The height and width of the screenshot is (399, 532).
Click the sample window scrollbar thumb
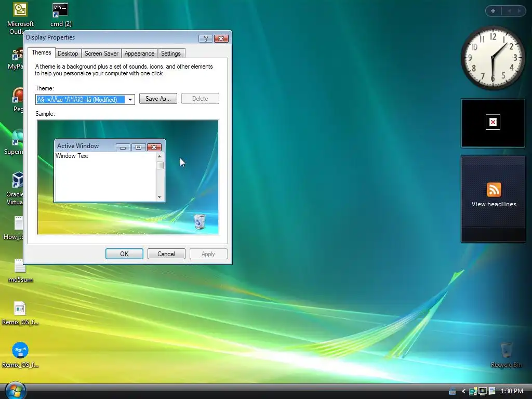click(x=160, y=165)
